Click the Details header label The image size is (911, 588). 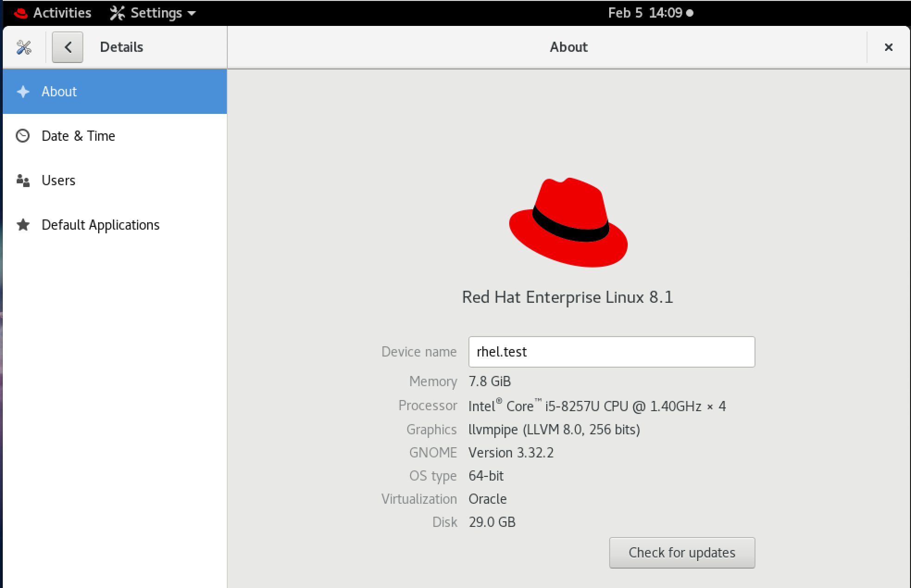(x=121, y=47)
